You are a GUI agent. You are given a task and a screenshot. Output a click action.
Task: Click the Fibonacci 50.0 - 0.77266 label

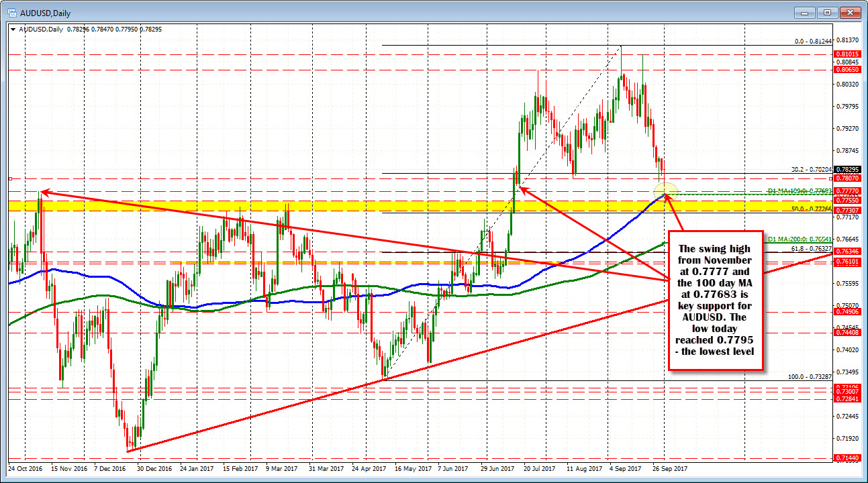click(x=812, y=209)
